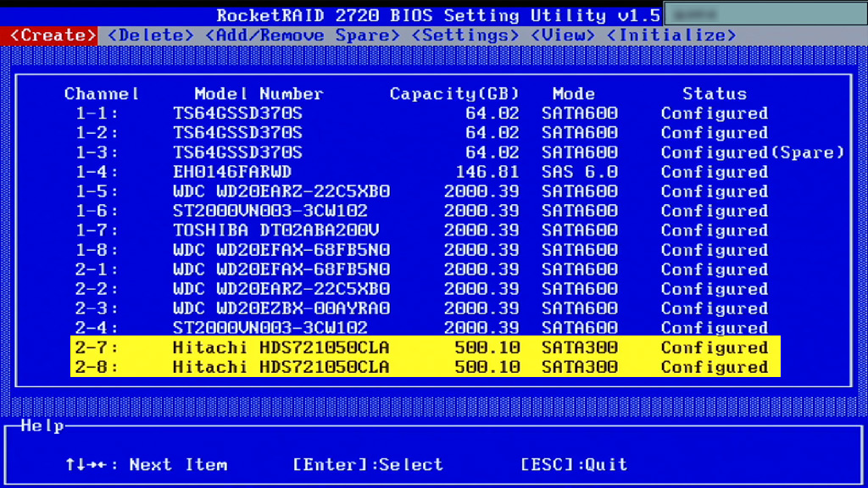This screenshot has height=488, width=868.
Task: Click the Help panel label
Action: tap(42, 426)
